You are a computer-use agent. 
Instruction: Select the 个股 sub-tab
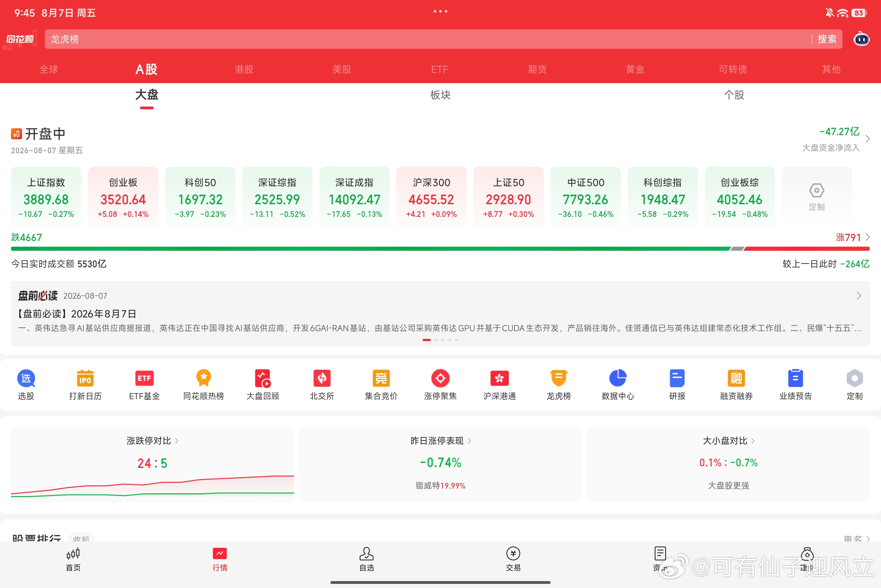click(734, 95)
